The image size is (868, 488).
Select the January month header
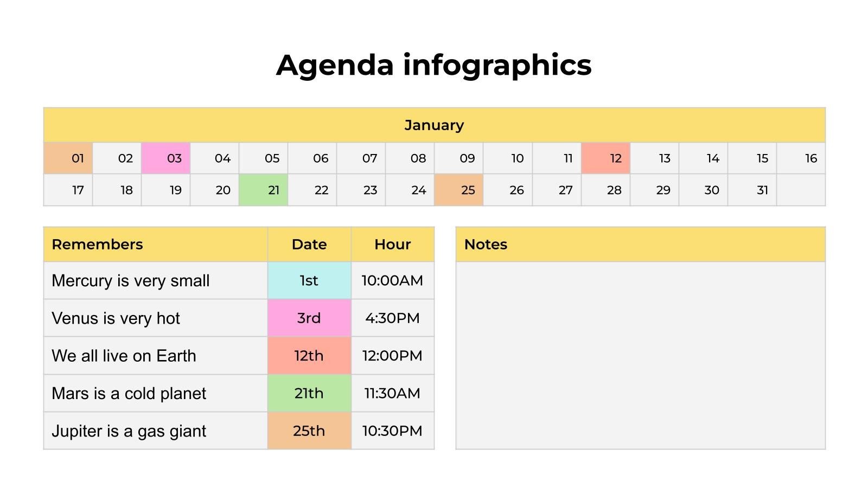pyautogui.click(x=434, y=125)
